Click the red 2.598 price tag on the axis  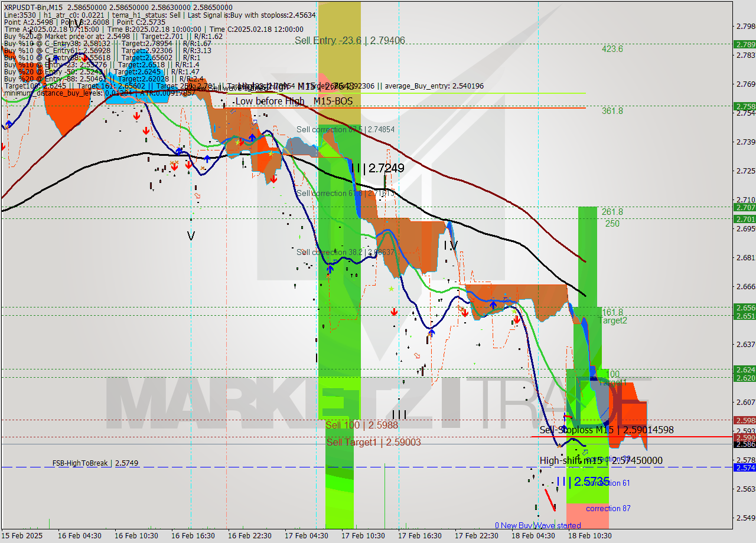744,420
